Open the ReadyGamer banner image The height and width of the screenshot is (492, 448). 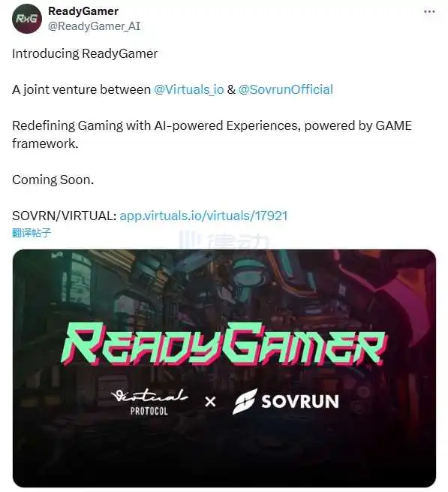(x=224, y=368)
